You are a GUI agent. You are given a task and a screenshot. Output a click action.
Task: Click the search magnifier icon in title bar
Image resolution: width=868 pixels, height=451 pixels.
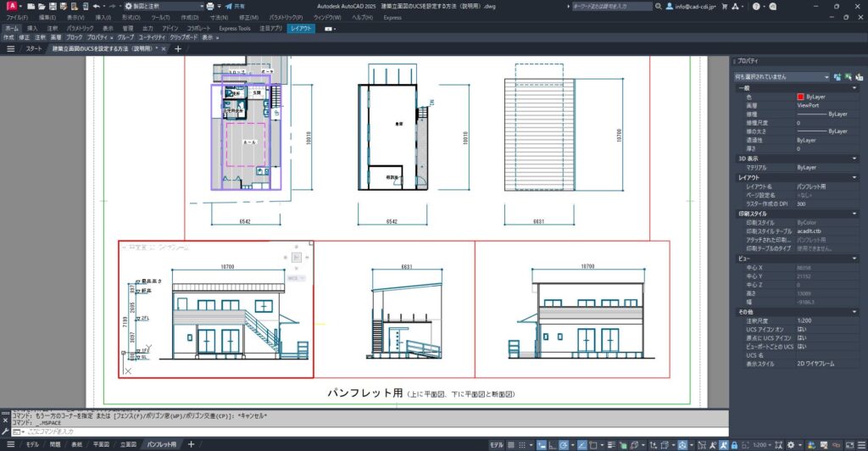point(658,6)
